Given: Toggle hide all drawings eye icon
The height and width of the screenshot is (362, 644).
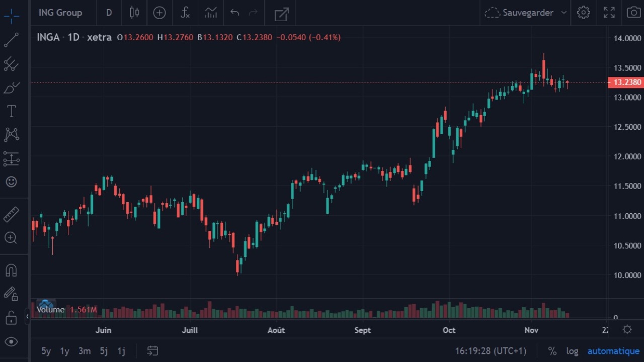Looking at the screenshot, I should click(x=11, y=342).
